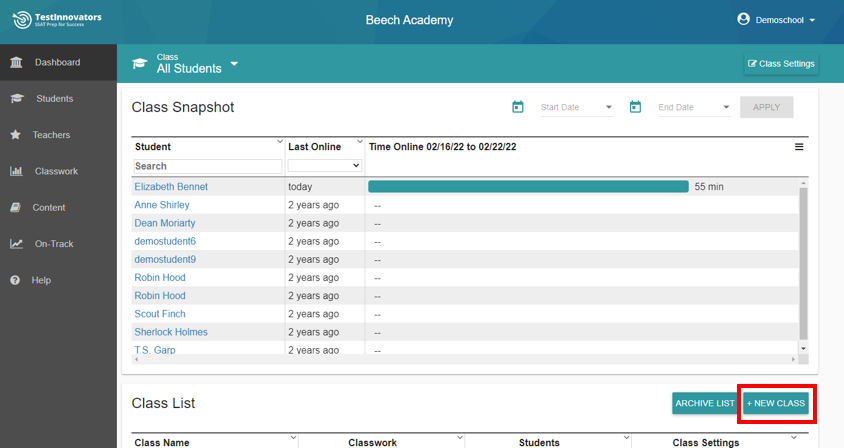This screenshot has height=448, width=844.
Task: Click the horizontal scroll left arrow
Action: click(x=136, y=359)
